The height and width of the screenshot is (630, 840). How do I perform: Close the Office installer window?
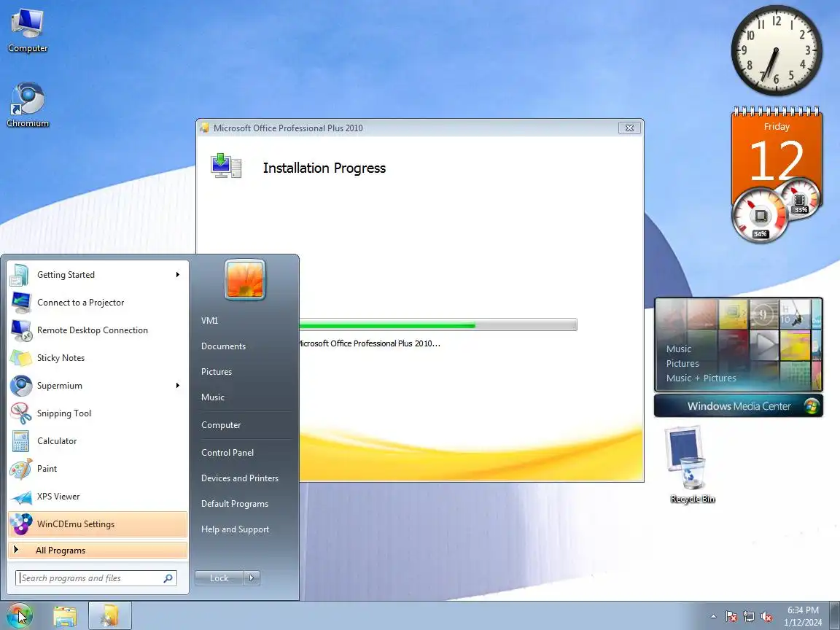[629, 128]
